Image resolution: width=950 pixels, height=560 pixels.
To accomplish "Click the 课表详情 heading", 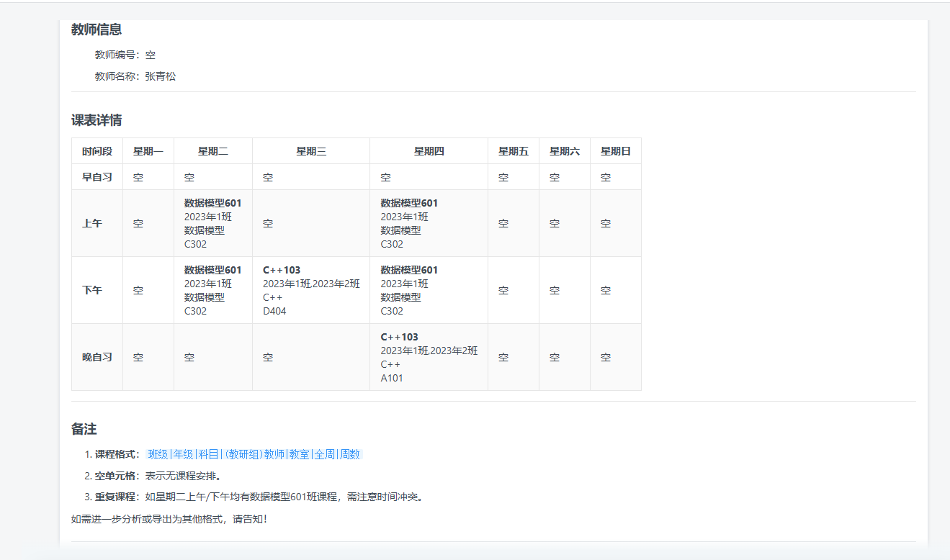I will (97, 120).
